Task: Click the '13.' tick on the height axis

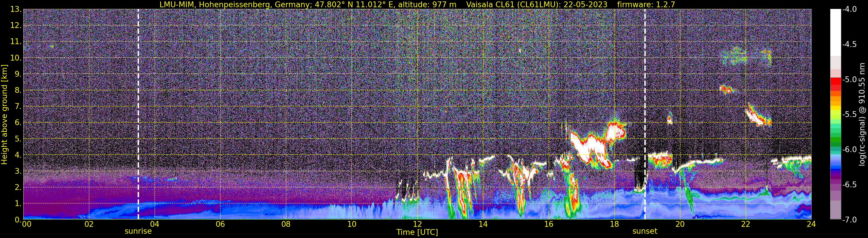Action: tap(16, 10)
